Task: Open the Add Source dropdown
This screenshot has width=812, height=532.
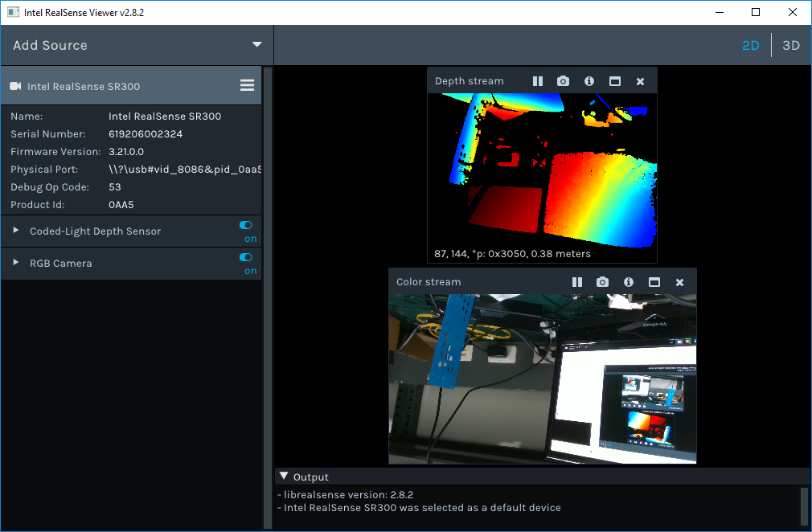Action: point(256,45)
